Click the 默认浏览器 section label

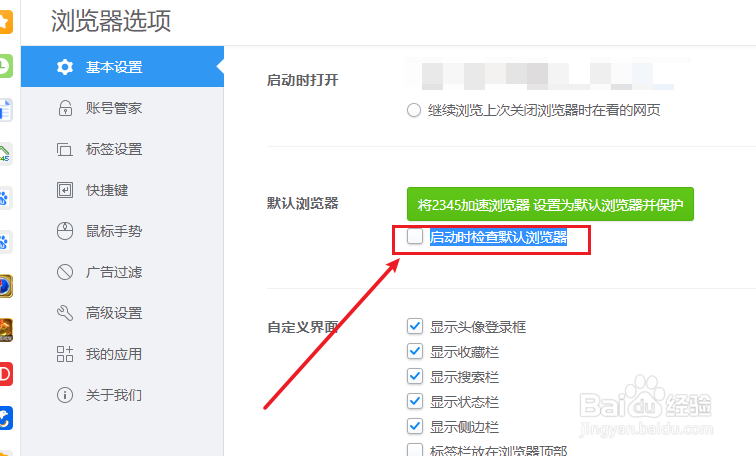coord(303,203)
